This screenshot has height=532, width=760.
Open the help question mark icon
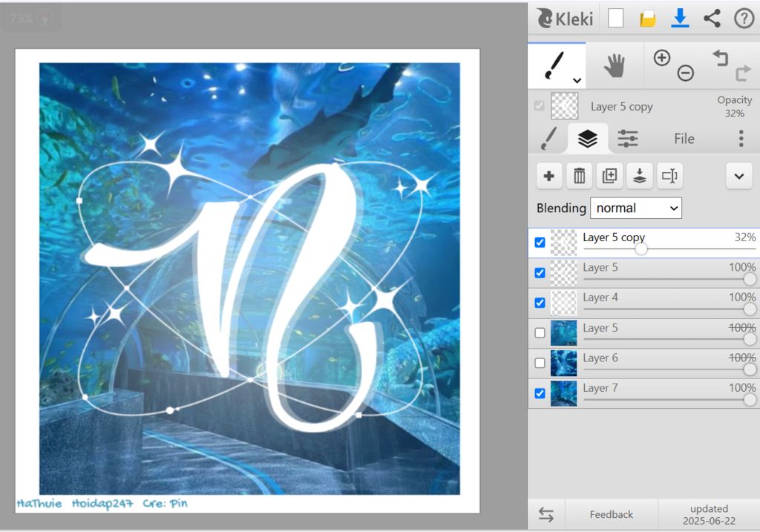point(744,19)
